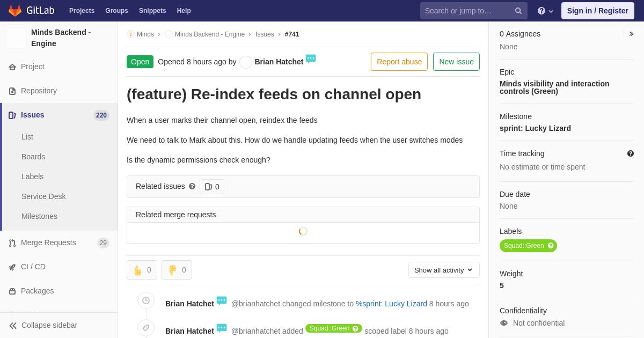
Task: Click the Merge Requests icon in sidebar
Action: click(12, 243)
